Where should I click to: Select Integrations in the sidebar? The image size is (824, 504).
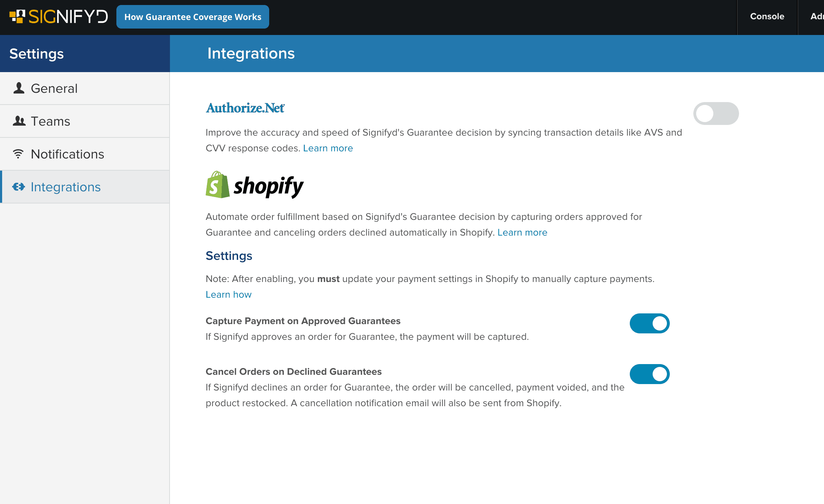85,187
